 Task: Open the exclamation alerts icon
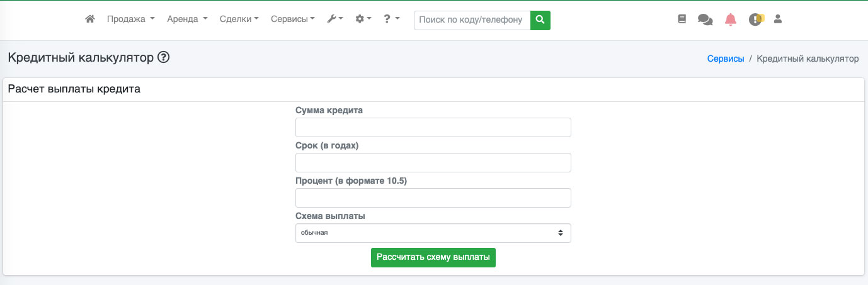tap(755, 20)
